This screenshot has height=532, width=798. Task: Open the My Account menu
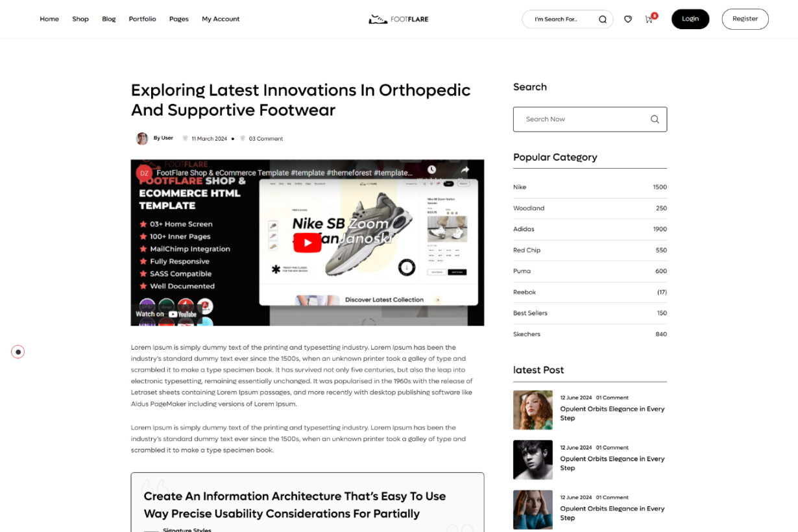click(221, 19)
